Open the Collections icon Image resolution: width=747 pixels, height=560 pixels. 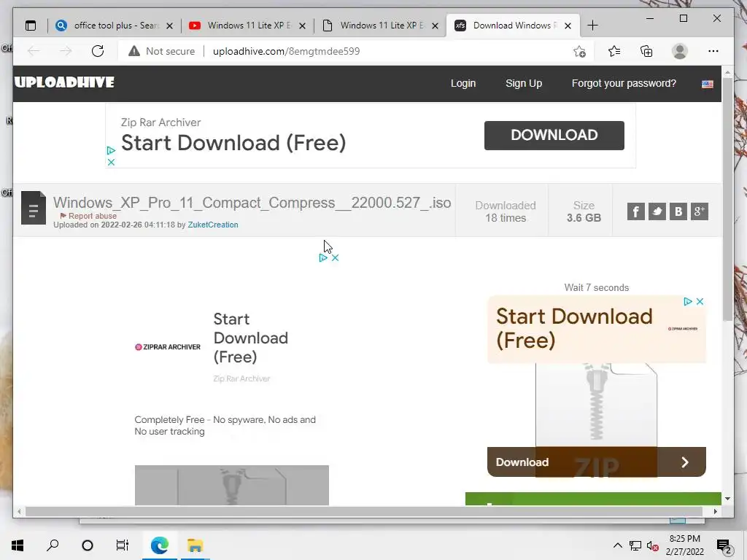[x=646, y=52]
